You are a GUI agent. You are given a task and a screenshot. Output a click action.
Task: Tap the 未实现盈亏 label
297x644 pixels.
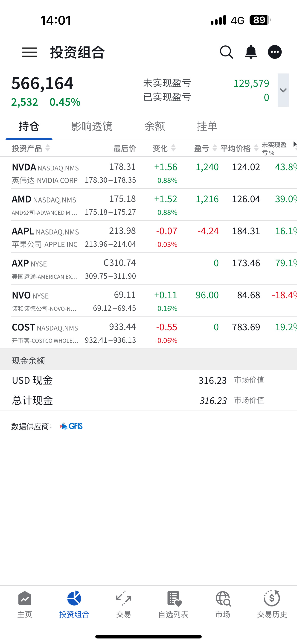pyautogui.click(x=167, y=83)
